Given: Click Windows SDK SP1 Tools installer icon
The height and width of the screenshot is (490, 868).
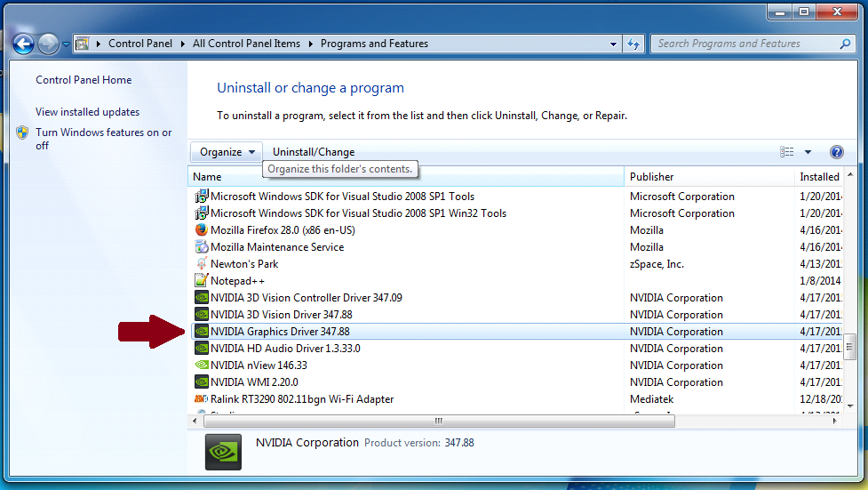Looking at the screenshot, I should click(202, 197).
